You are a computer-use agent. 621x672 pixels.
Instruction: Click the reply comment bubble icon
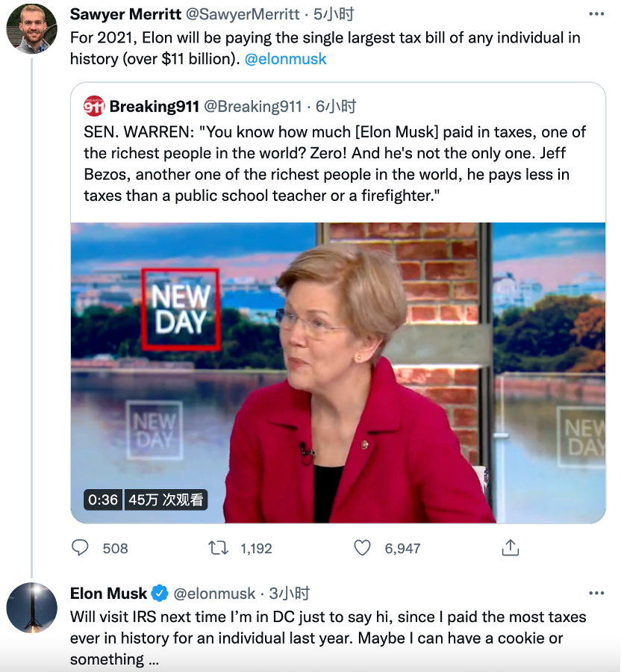pyautogui.click(x=80, y=548)
